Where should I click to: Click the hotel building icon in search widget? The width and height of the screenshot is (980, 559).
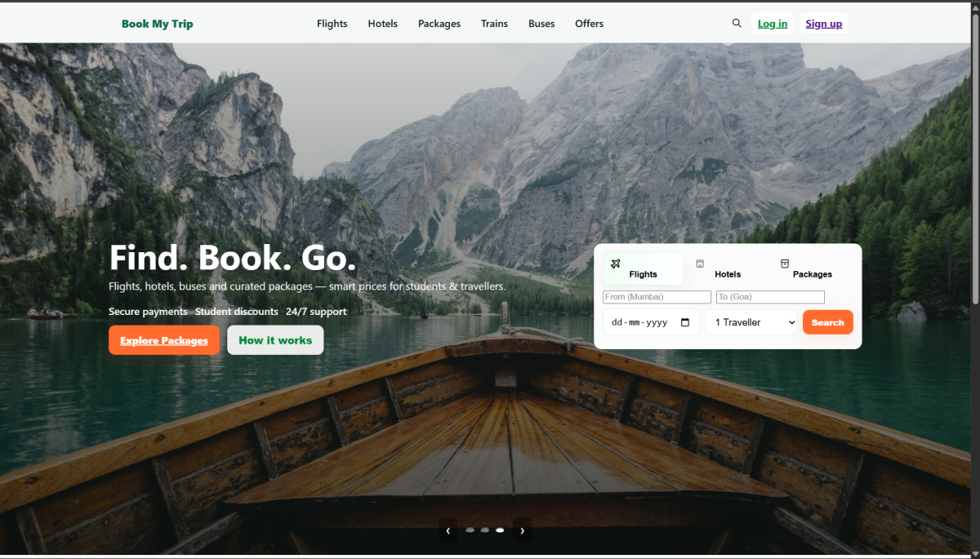click(x=700, y=264)
